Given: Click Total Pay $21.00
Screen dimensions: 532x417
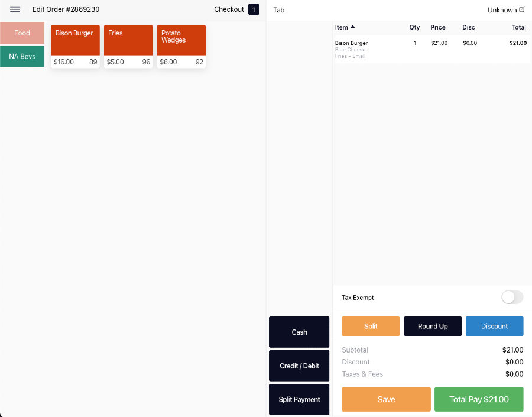Looking at the screenshot, I should pos(479,399).
